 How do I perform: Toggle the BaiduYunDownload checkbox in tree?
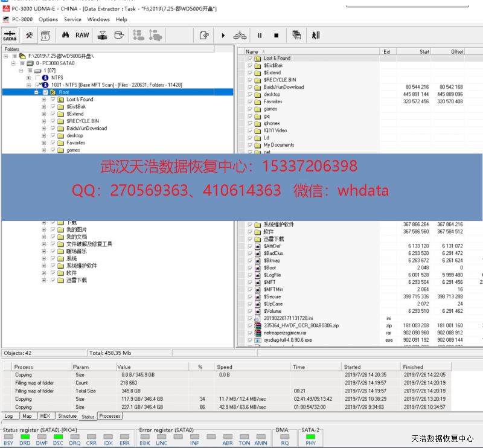pos(53,129)
